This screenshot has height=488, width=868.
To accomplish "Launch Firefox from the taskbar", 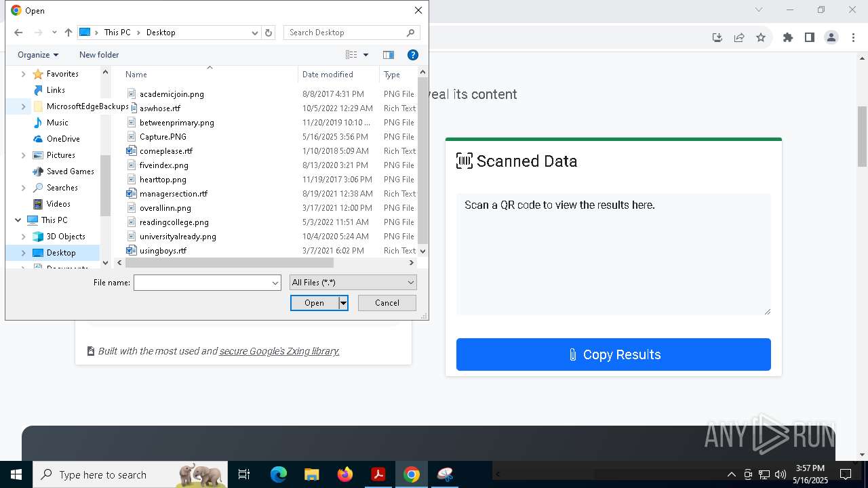I will (x=344, y=474).
